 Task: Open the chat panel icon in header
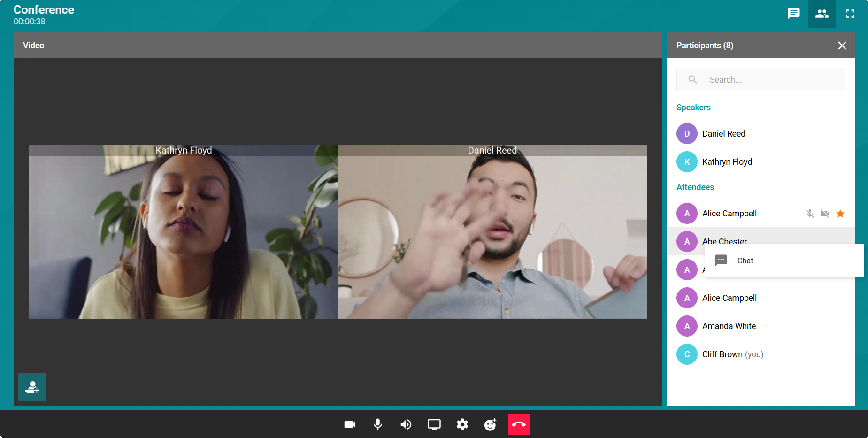(793, 14)
